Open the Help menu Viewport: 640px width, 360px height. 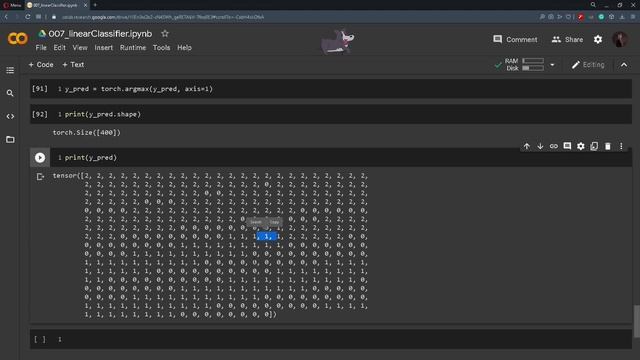[184, 48]
